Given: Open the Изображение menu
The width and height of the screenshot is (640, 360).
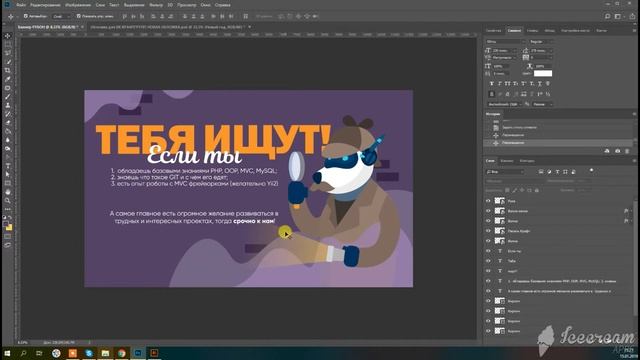Looking at the screenshot, I should coord(78,5).
